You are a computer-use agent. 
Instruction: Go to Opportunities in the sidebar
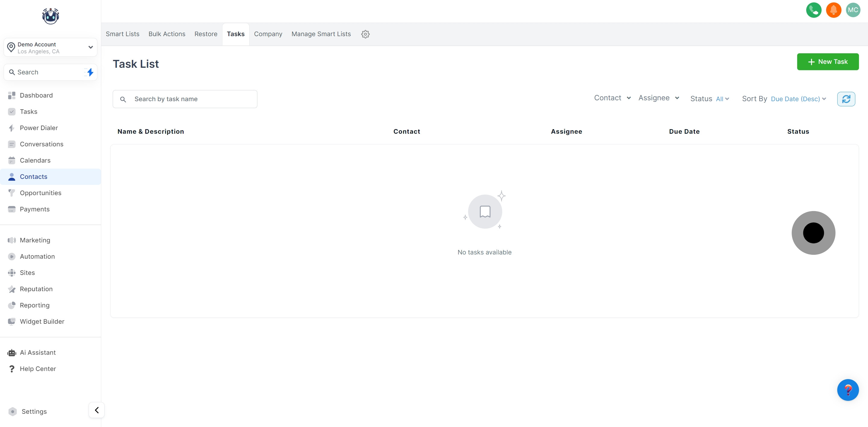[40, 193]
